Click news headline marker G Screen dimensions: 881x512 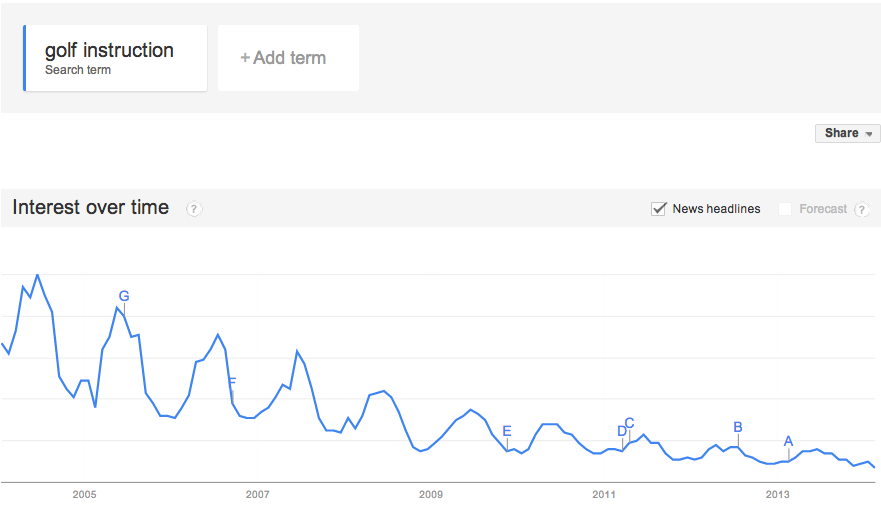pyautogui.click(x=124, y=296)
